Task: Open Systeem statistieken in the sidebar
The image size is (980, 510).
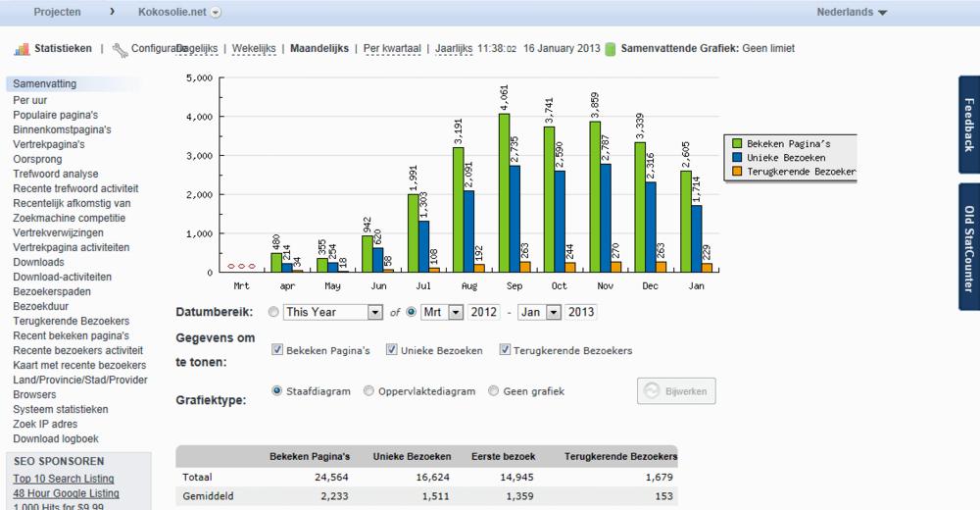Action: (x=61, y=409)
